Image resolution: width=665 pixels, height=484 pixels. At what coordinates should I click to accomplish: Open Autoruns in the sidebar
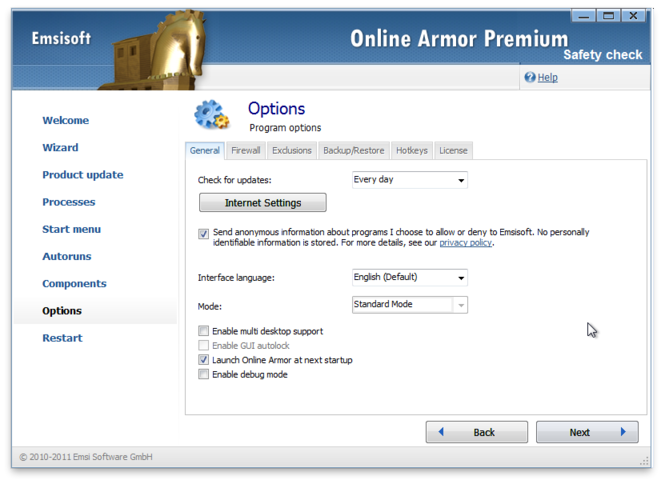point(67,256)
